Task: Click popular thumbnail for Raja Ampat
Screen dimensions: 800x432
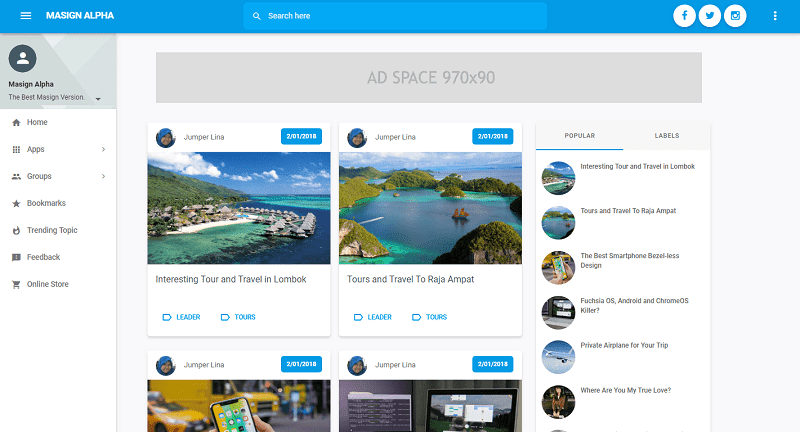Action: point(558,223)
